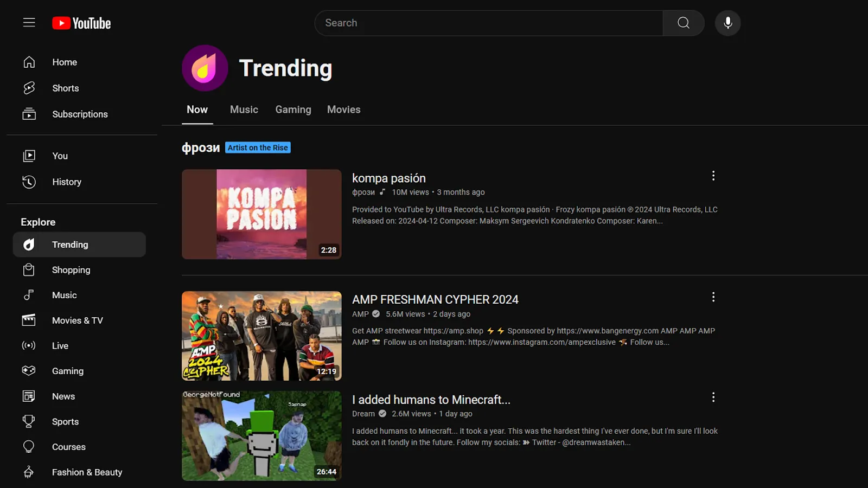Open the AMP channel link

tap(360, 314)
